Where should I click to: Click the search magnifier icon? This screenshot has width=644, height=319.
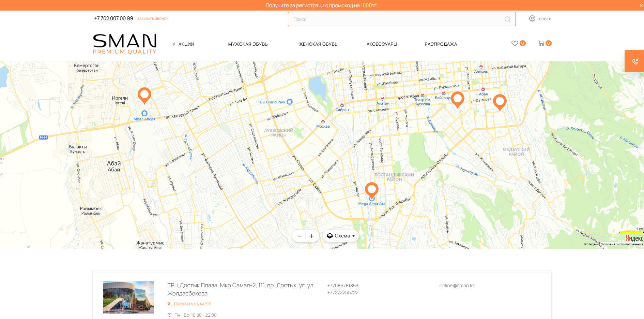click(x=507, y=19)
